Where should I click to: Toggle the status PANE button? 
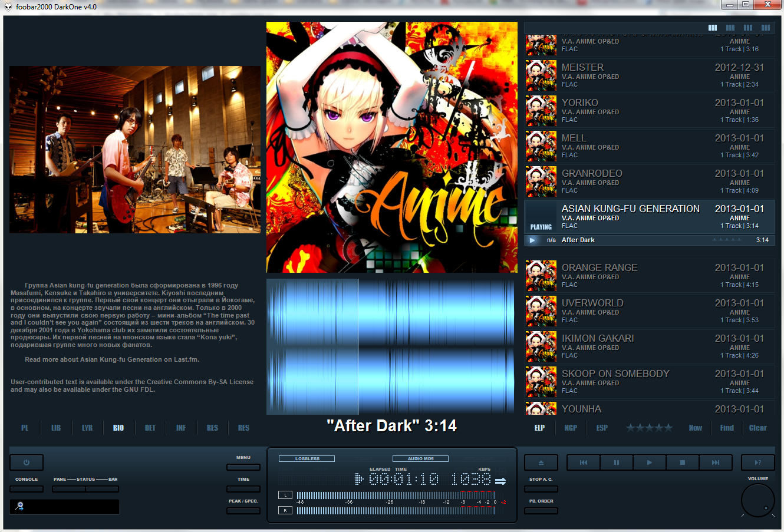68,488
